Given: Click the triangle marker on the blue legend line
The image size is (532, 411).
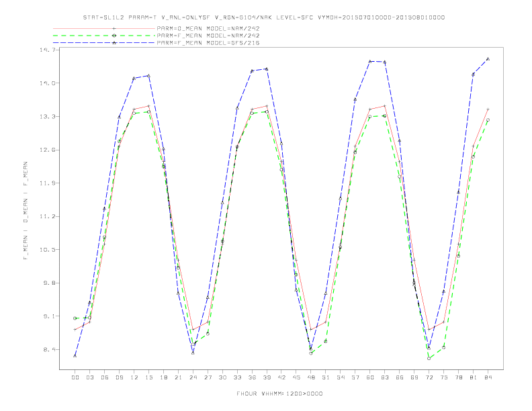Looking at the screenshot, I should [x=114, y=43].
